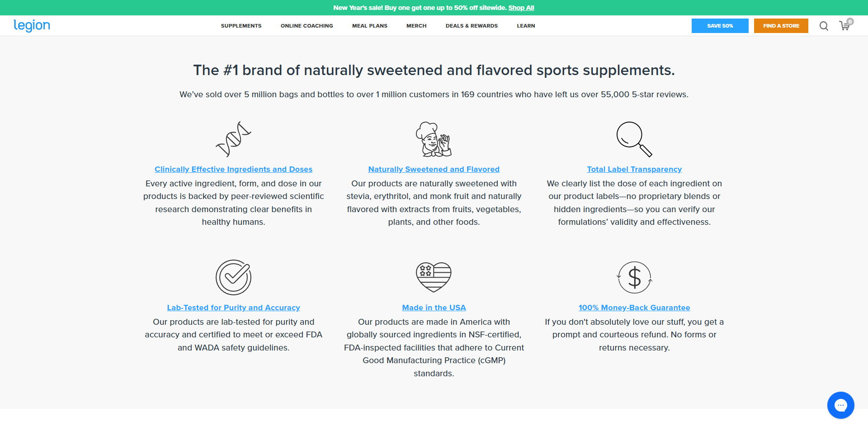Open the shopping cart icon
This screenshot has height=431, width=868.
pos(844,26)
